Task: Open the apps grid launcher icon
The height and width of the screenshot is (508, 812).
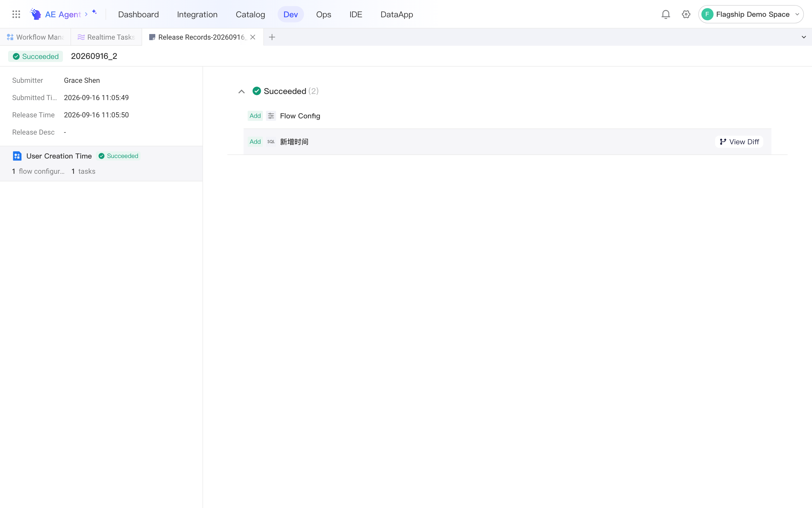Action: [x=16, y=14]
